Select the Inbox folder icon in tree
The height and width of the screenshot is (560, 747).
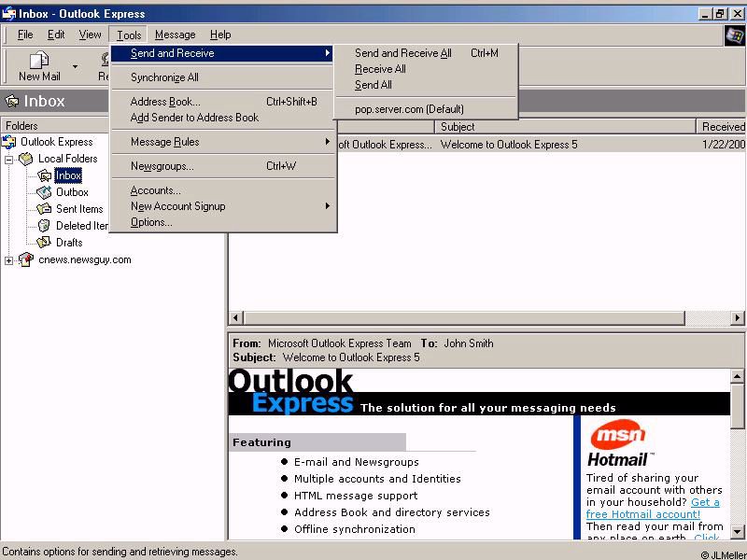44,175
